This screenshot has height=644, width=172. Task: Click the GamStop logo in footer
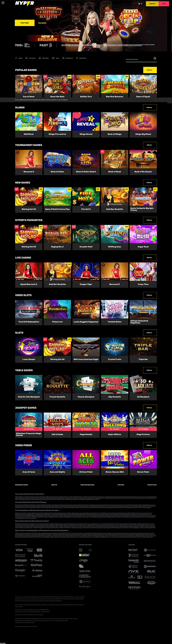click(85, 571)
